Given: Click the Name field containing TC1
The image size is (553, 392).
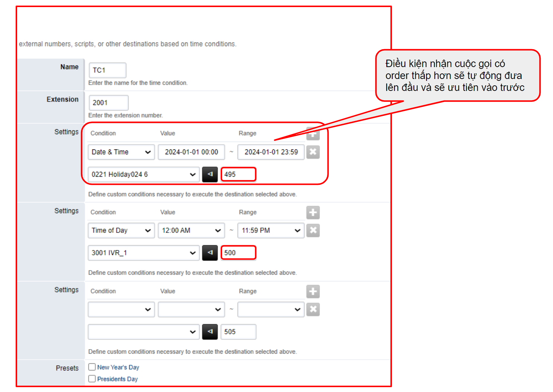Looking at the screenshot, I should [x=107, y=70].
